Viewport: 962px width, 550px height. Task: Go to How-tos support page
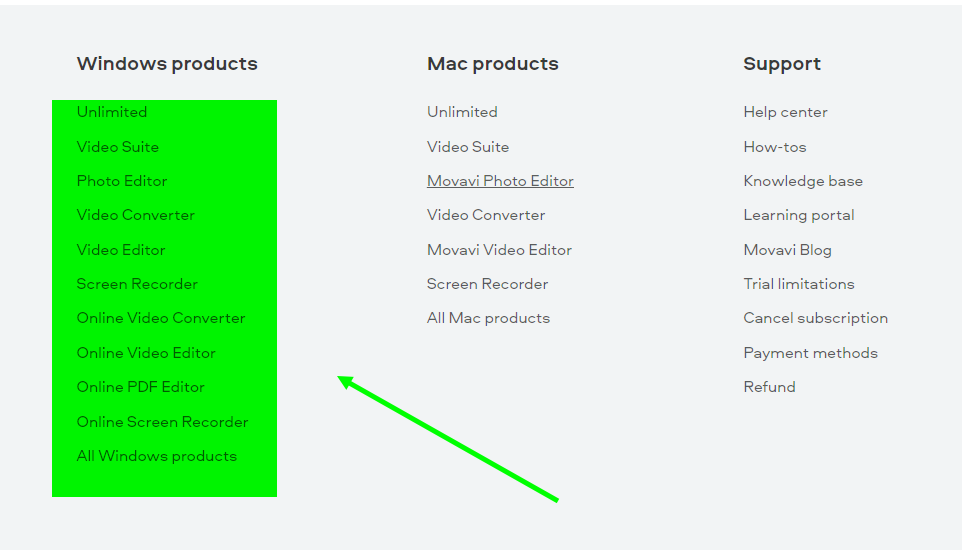[775, 147]
